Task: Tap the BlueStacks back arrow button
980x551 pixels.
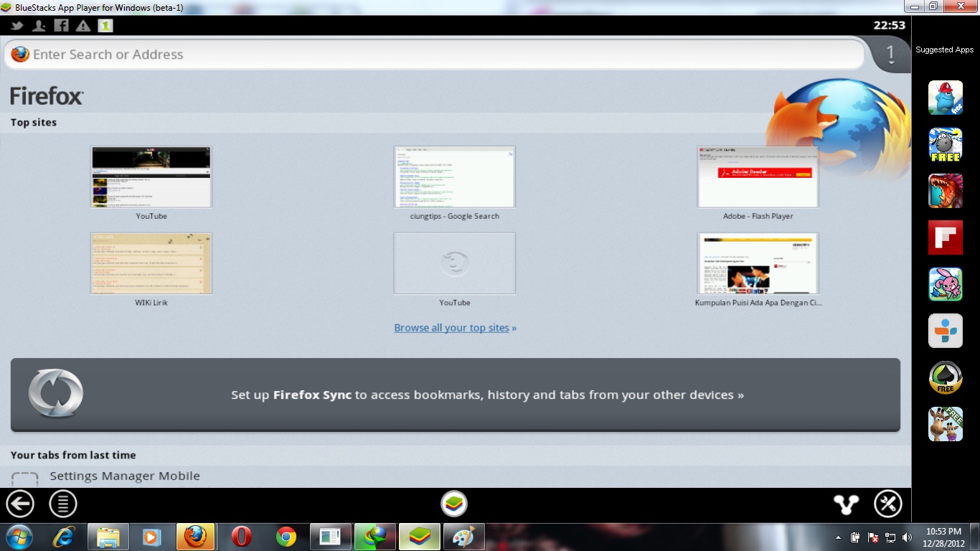Action: pos(20,504)
